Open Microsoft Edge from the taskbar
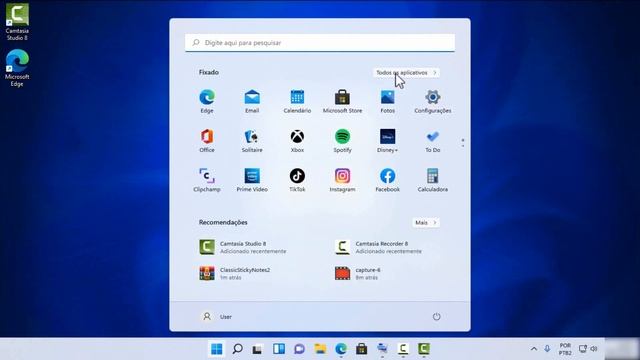This screenshot has height=360, width=640. (341, 349)
